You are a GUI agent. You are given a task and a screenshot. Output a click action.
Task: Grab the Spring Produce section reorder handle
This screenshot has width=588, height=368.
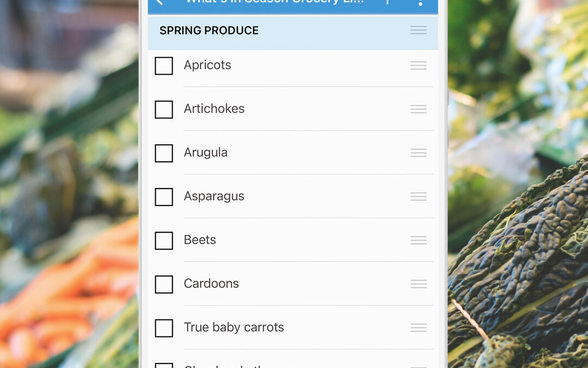(419, 31)
